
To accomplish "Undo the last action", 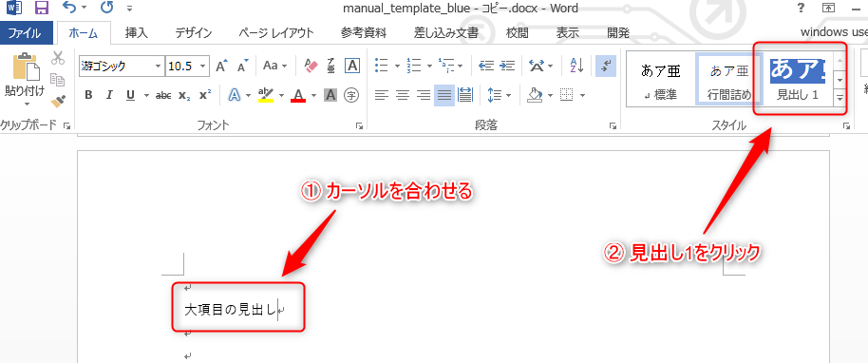I will coord(69,8).
